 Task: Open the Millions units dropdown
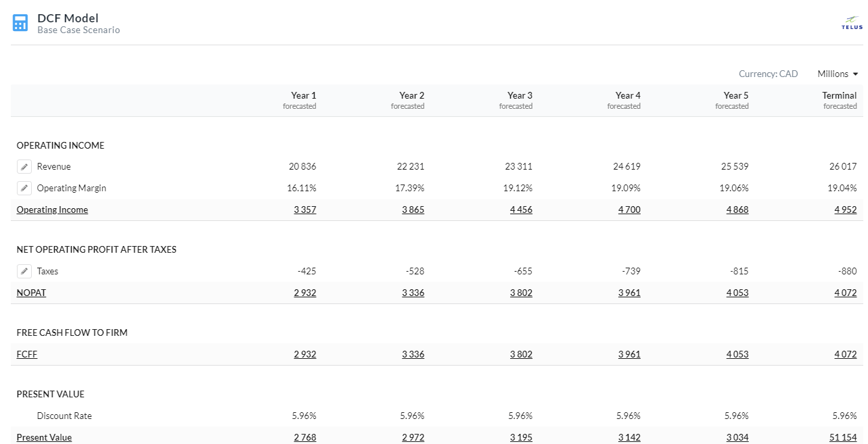point(838,74)
